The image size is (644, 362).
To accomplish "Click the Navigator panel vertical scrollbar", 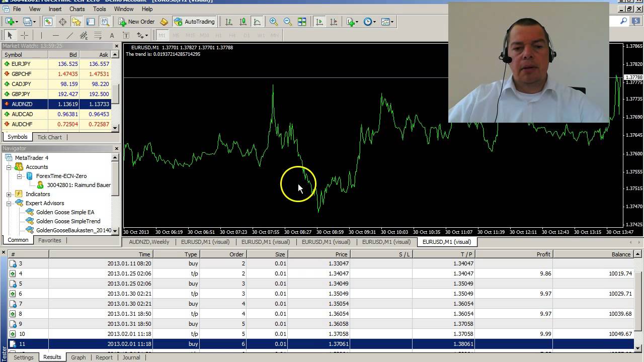I will pos(115,194).
